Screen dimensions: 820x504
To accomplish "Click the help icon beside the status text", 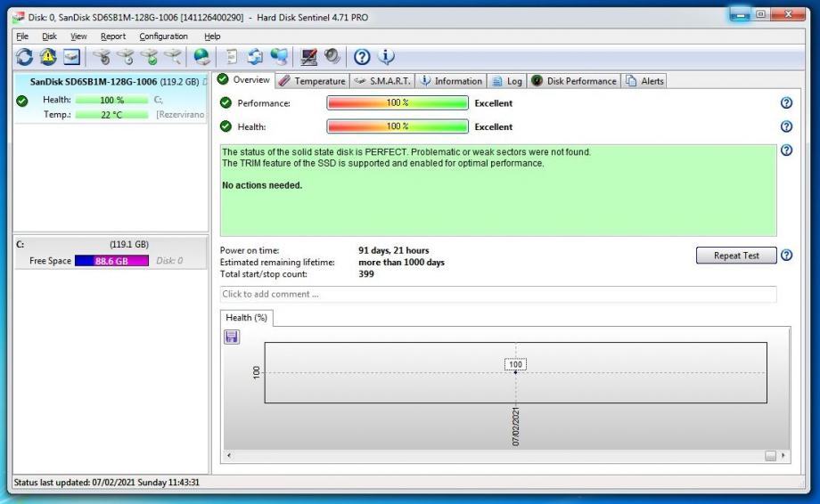I will 786,150.
